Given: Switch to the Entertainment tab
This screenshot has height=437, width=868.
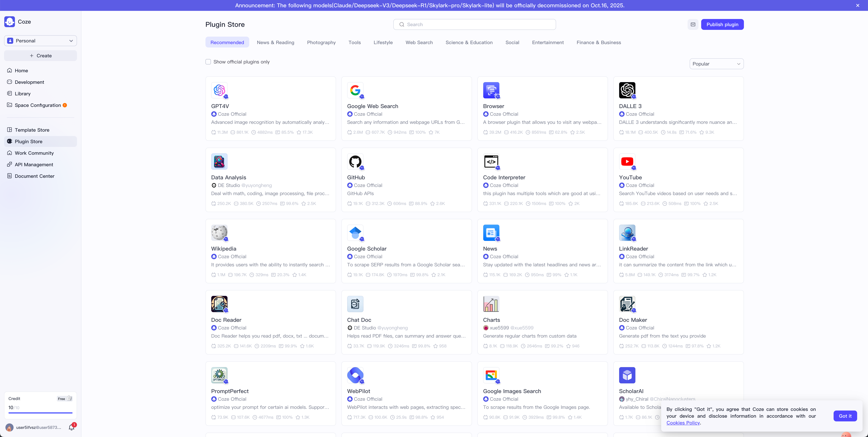Looking at the screenshot, I should tap(548, 42).
